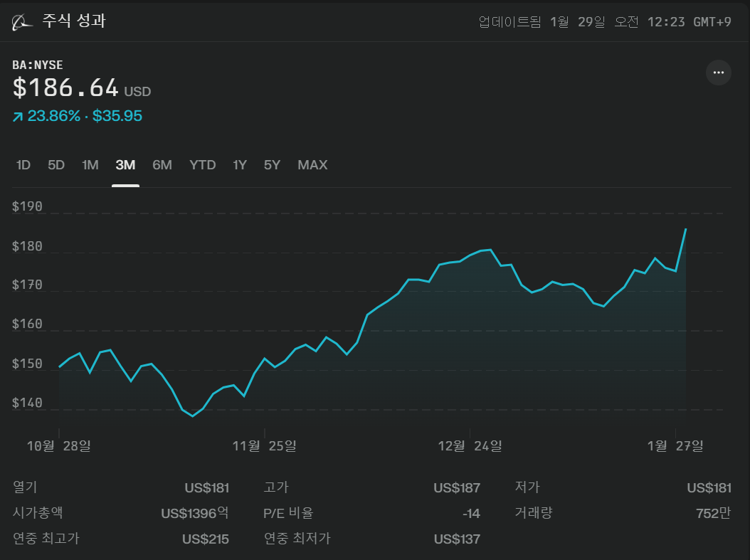The image size is (750, 560).
Task: Select the YTD range tab
Action: tap(202, 165)
